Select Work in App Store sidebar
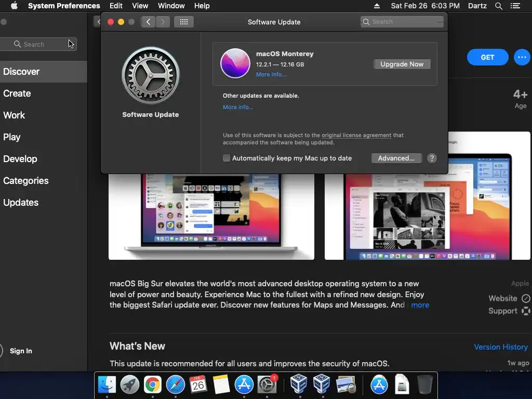The image size is (532, 399). point(44,115)
